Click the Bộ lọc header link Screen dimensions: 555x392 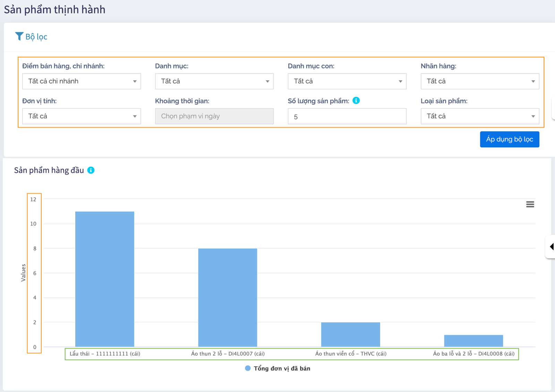[x=36, y=37]
